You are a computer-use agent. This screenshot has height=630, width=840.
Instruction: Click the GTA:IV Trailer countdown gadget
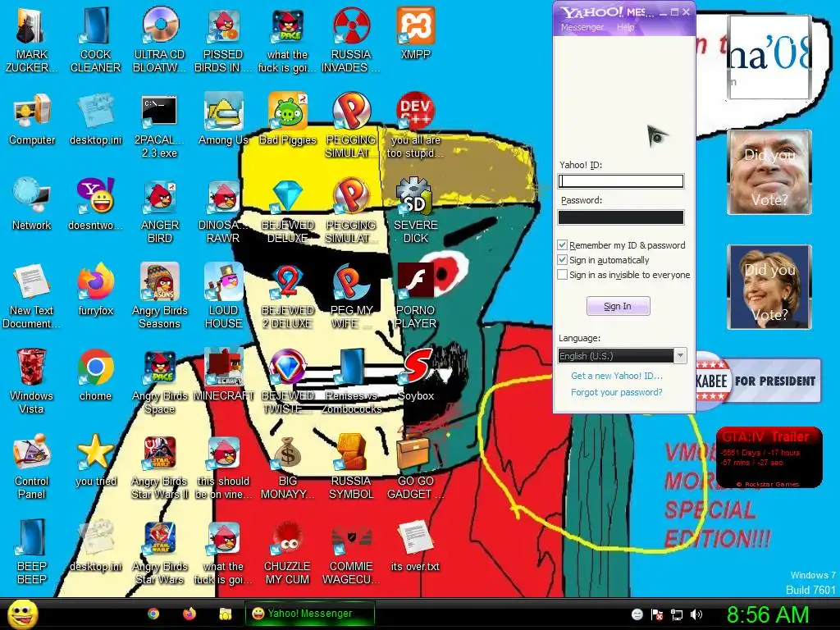[x=769, y=457]
